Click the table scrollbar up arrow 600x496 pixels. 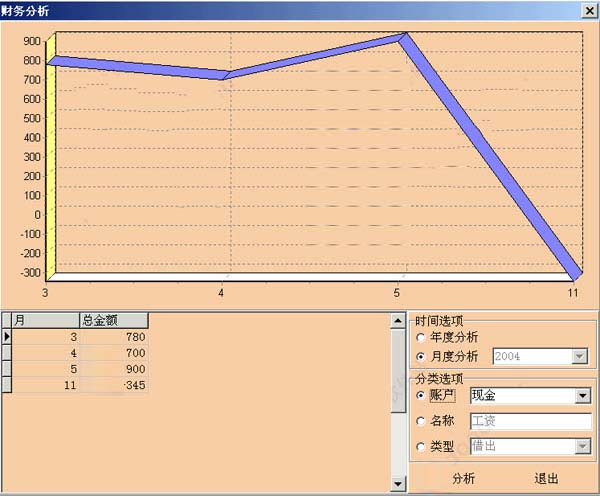(398, 321)
